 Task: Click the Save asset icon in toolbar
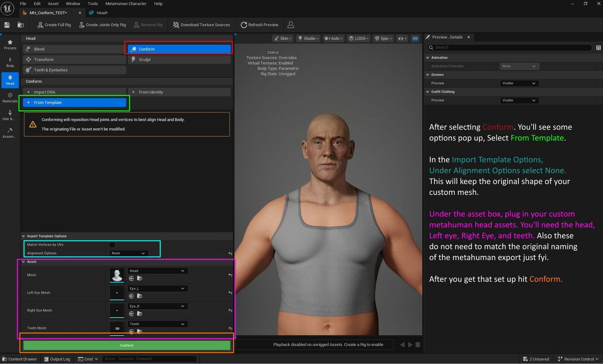click(7, 25)
